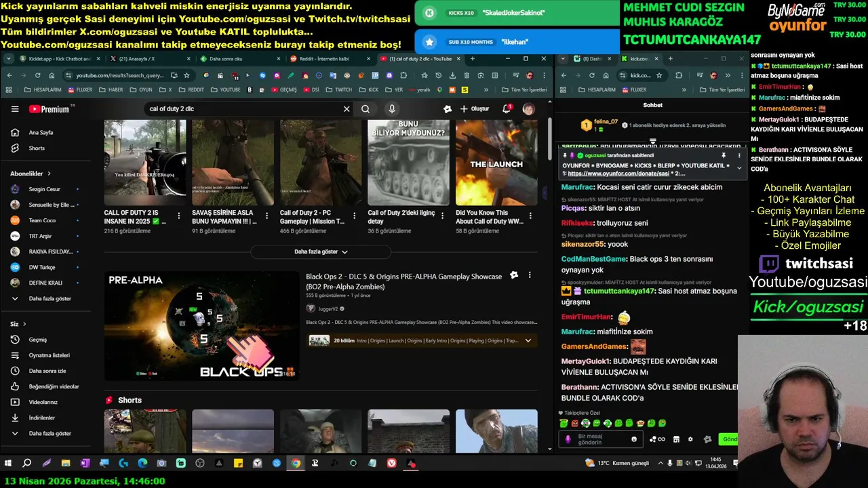Switch to the Anasayfa / X browser tab
This screenshot has height=488, width=868.
point(142,59)
